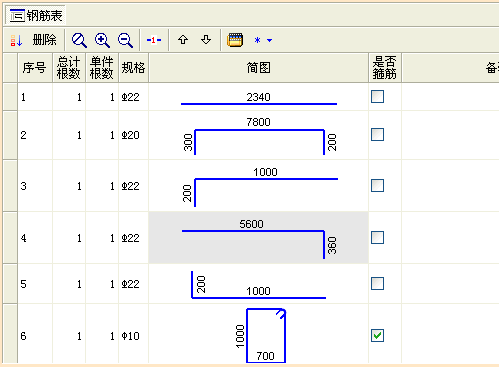
Task: Select the row 5 diagram with 200 and 1000
Action: 259,284
